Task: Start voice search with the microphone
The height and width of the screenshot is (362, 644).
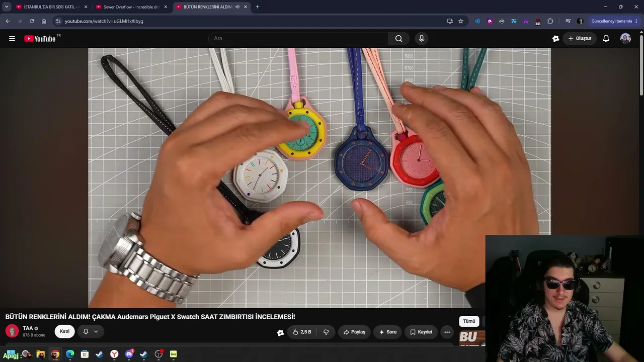Action: (x=422, y=39)
